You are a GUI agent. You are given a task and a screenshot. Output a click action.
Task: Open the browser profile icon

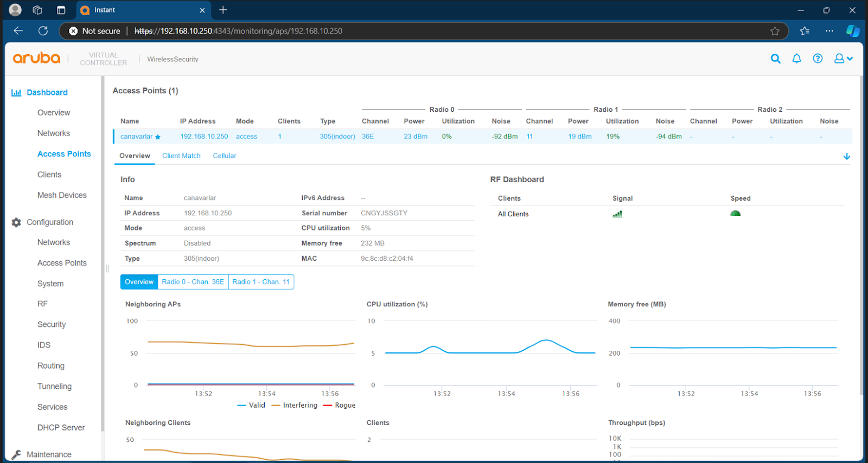tap(15, 10)
